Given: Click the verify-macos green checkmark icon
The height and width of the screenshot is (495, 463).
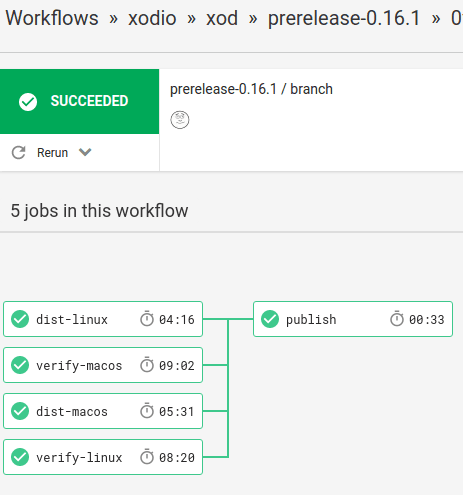Looking at the screenshot, I should pos(20,365).
